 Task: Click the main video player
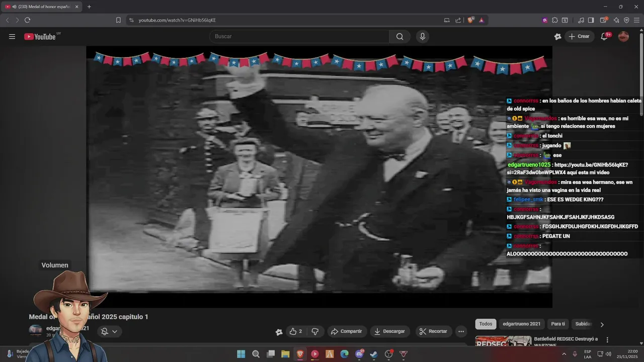point(319,176)
